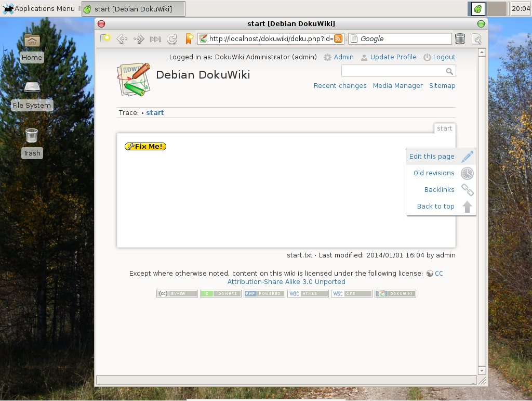Open the Update Profile link

pyautogui.click(x=393, y=57)
